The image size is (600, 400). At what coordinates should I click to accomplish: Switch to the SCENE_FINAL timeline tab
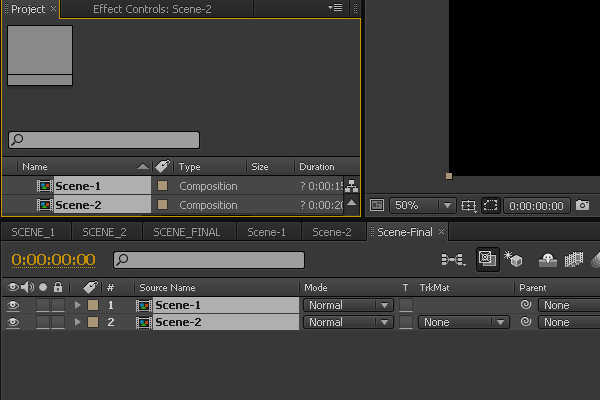[x=187, y=232]
